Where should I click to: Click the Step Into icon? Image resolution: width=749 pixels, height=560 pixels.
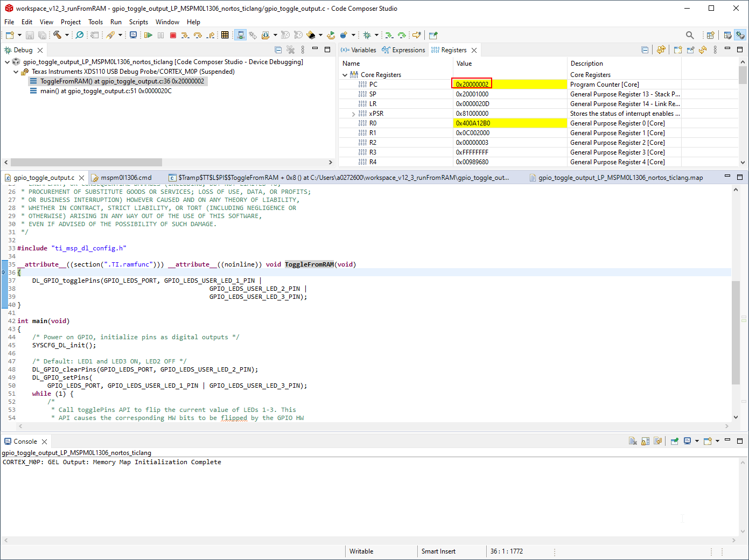point(185,35)
